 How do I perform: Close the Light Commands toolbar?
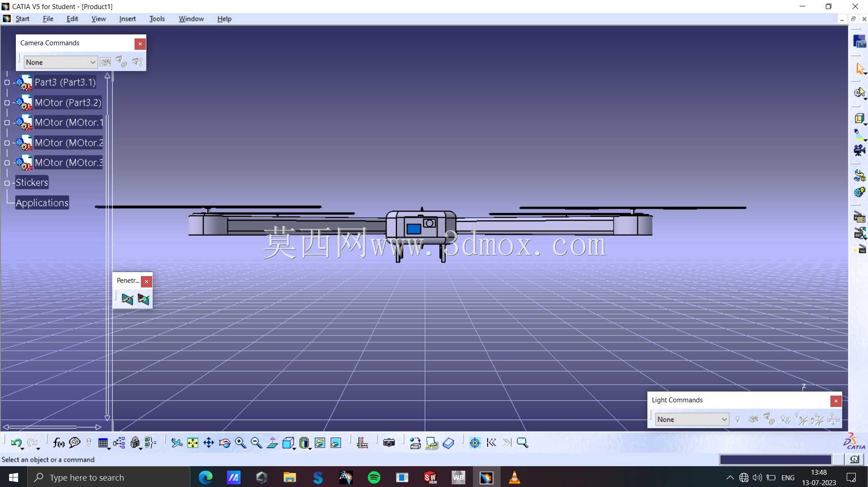coord(836,401)
